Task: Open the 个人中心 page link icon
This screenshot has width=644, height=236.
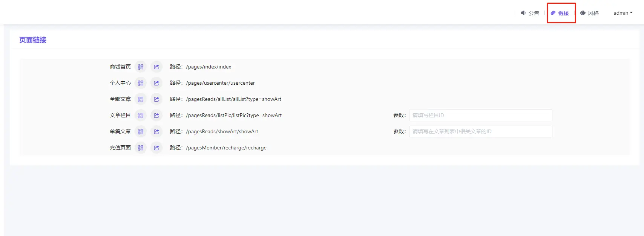Action: pos(156,83)
